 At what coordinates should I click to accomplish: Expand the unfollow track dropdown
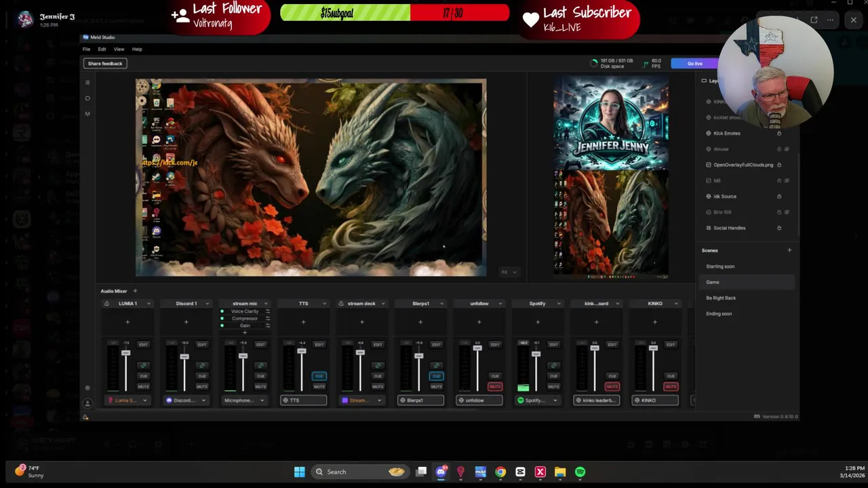click(x=500, y=304)
